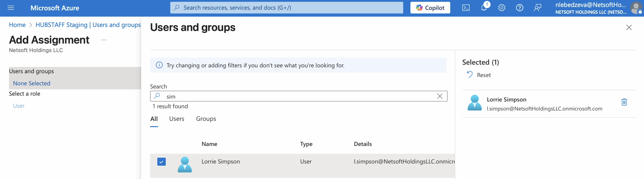Close the Users and groups panel
644x179 pixels.
[x=629, y=27]
